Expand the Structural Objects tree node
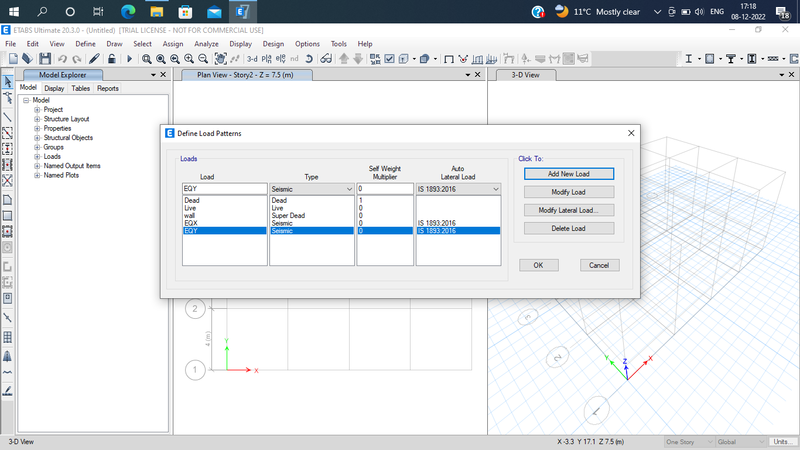Image resolution: width=800 pixels, height=450 pixels. coord(37,138)
